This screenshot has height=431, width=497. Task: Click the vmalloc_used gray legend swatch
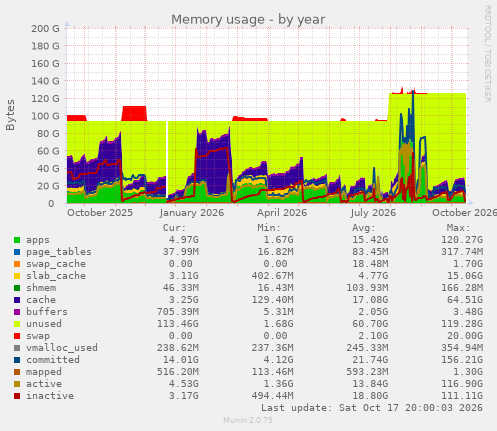click(17, 348)
